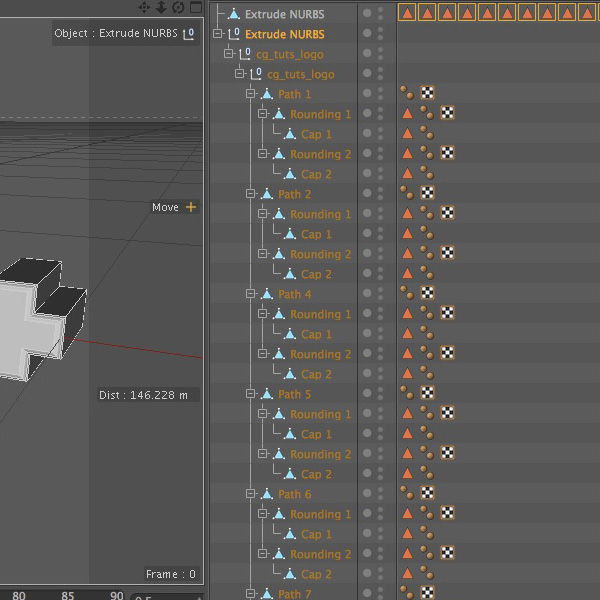Collapse the highlighted Extrude NURBS null group

tap(217, 34)
